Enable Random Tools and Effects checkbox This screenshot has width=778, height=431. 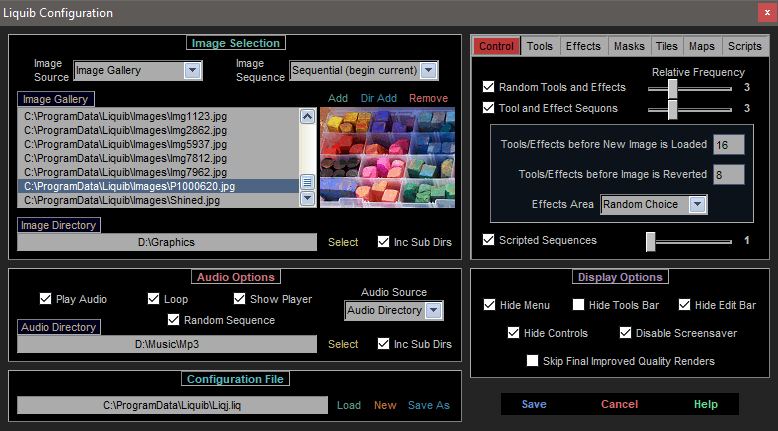[489, 88]
